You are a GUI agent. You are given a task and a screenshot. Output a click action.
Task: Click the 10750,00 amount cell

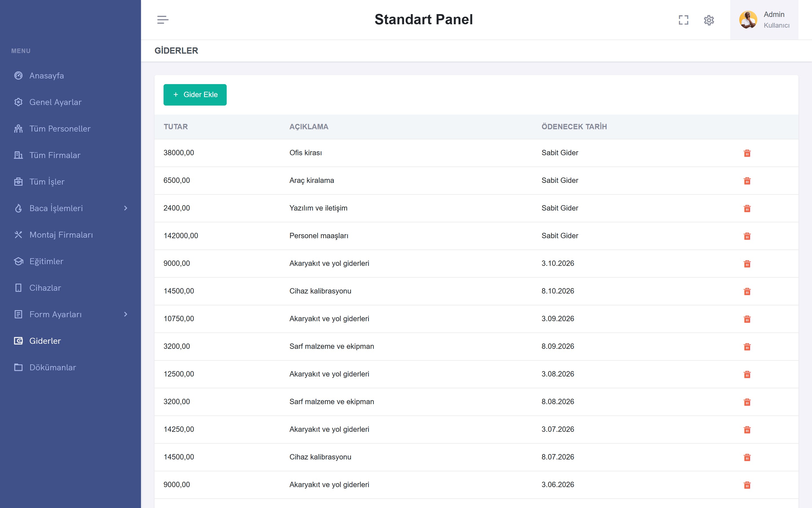(x=178, y=319)
